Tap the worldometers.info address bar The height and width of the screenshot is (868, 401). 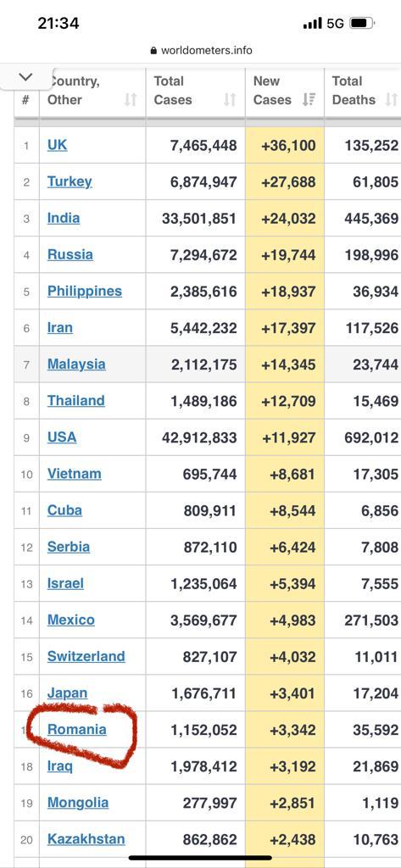point(200,50)
